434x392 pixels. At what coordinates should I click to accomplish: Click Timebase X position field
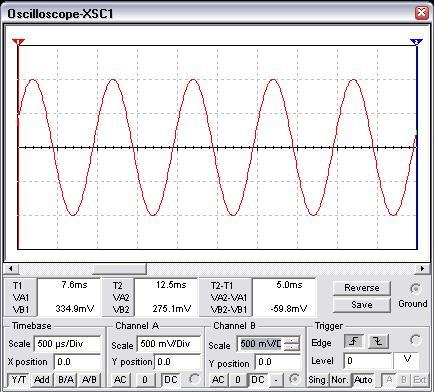(77, 362)
